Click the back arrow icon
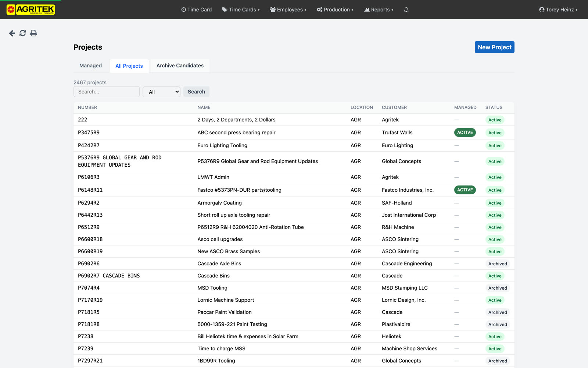The image size is (588, 368). [12, 33]
